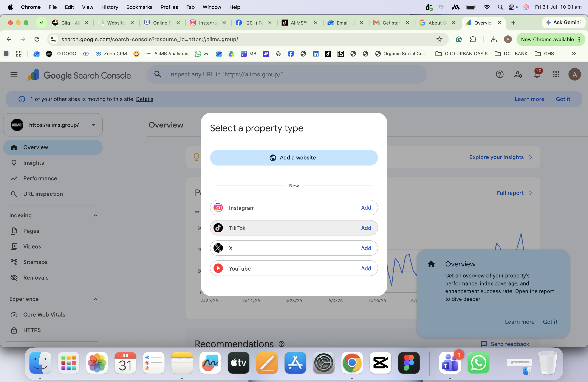Go back in Chrome

pos(9,39)
